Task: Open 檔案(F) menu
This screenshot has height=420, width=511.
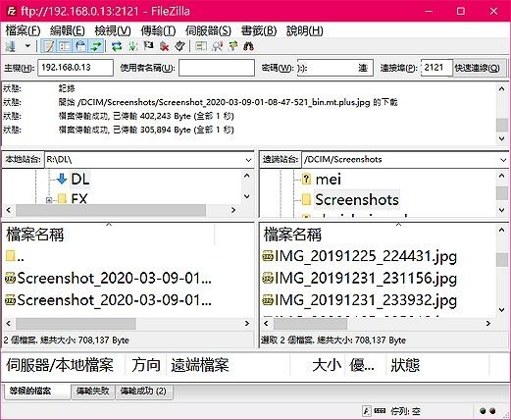Action: [x=23, y=30]
